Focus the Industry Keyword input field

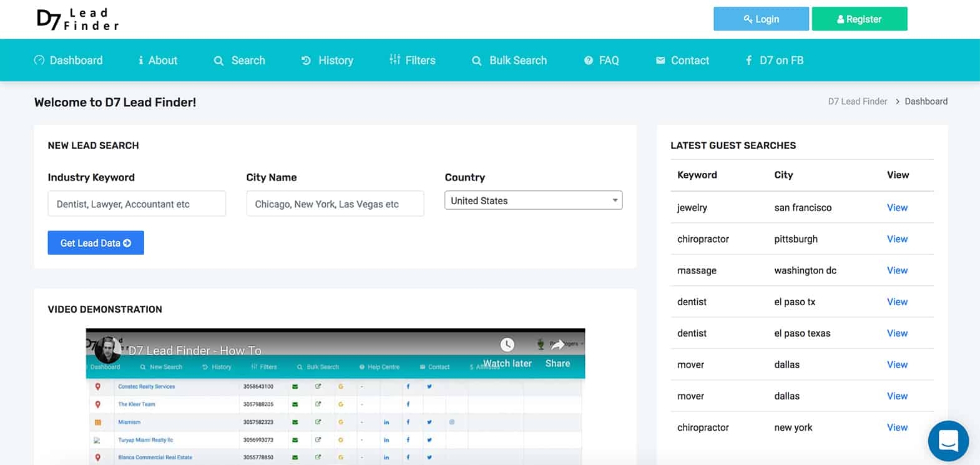(137, 204)
